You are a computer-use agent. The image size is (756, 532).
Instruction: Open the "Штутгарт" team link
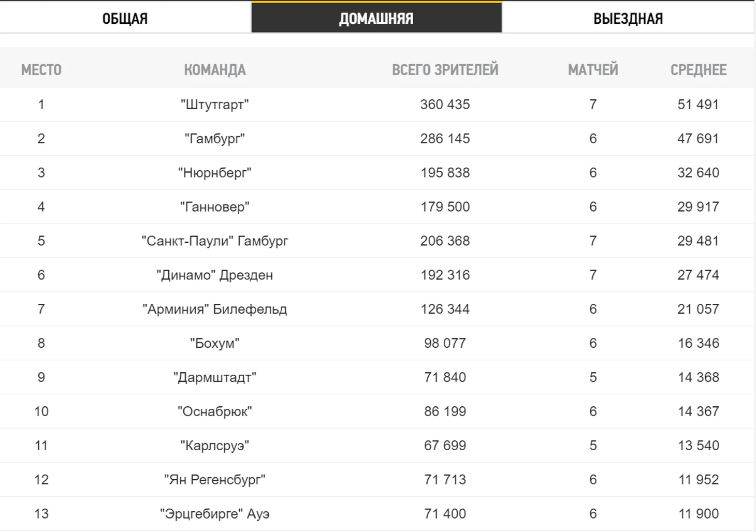[215, 105]
